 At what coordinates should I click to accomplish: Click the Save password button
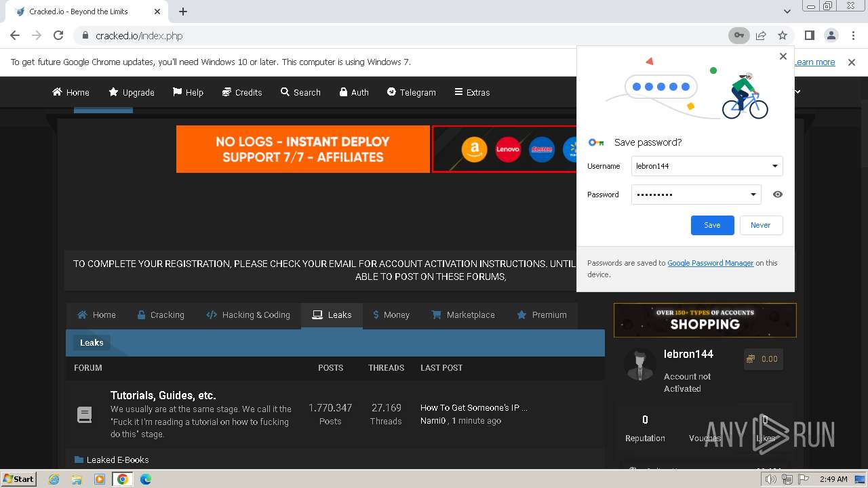(x=712, y=225)
